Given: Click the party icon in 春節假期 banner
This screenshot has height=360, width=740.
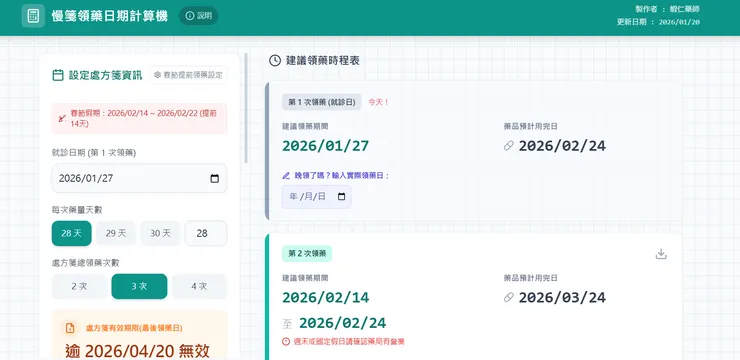Looking at the screenshot, I should (62, 118).
